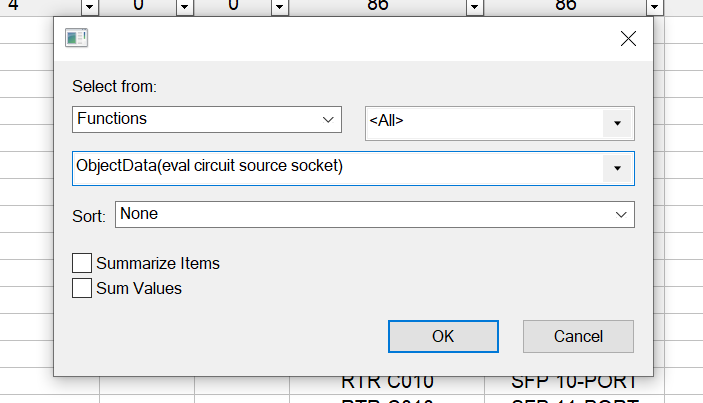Select the RTR C010 cell
The image size is (703, 403).
[x=386, y=383]
